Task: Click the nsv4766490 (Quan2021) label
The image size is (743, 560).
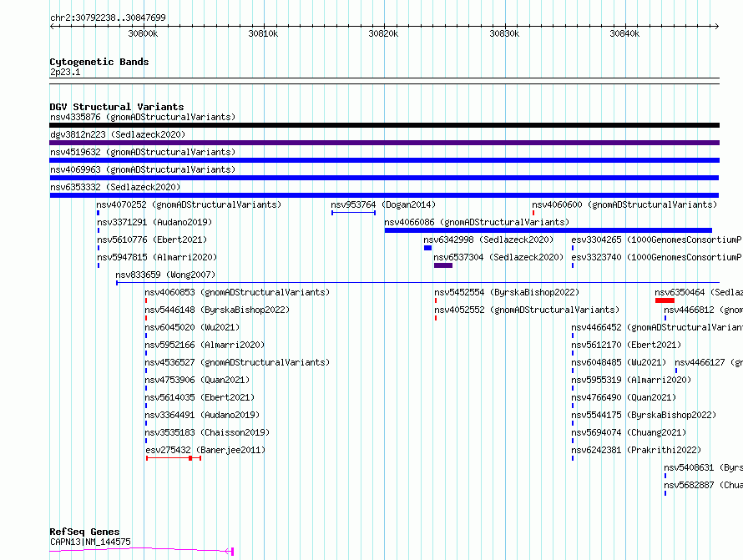Action: [x=624, y=397]
